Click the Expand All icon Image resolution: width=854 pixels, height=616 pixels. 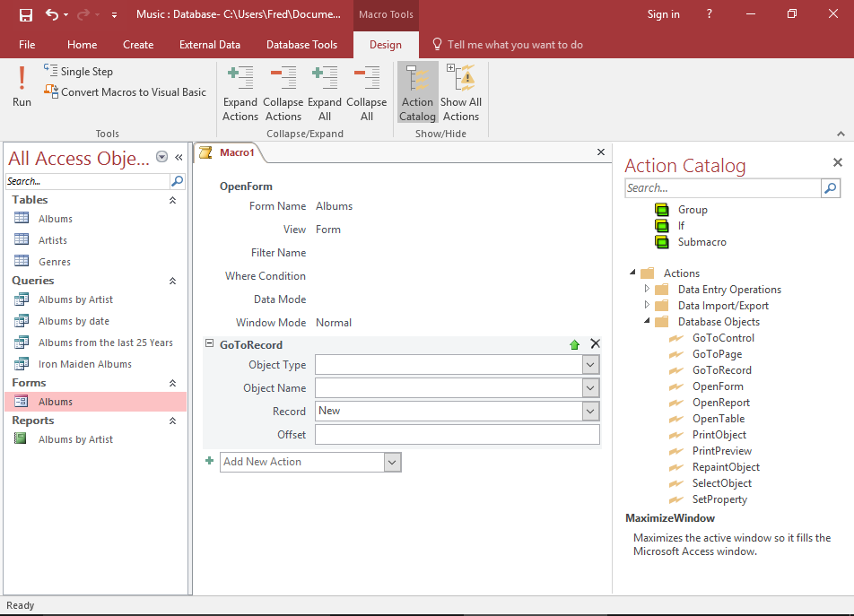325,93
